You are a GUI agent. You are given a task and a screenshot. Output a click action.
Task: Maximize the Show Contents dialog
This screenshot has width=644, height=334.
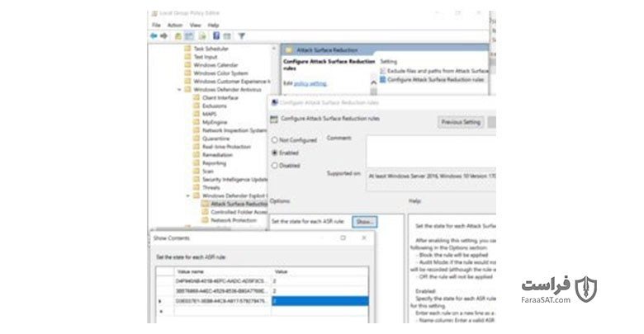343,238
